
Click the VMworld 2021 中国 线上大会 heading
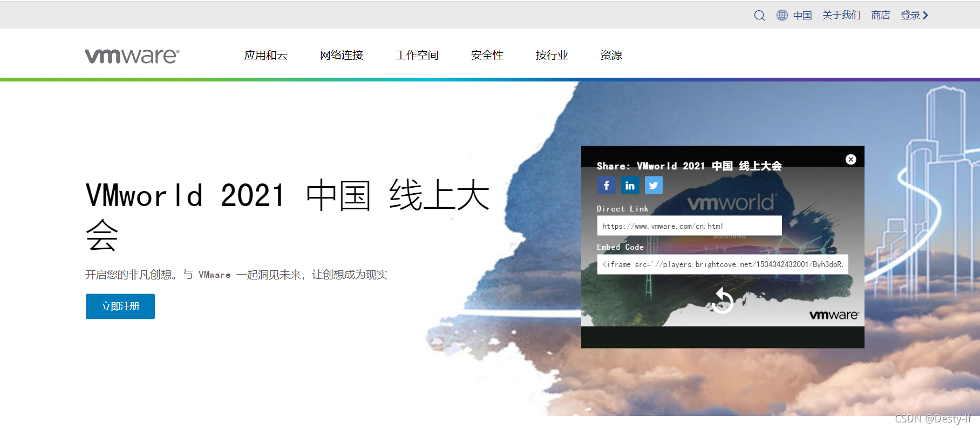[x=288, y=215]
